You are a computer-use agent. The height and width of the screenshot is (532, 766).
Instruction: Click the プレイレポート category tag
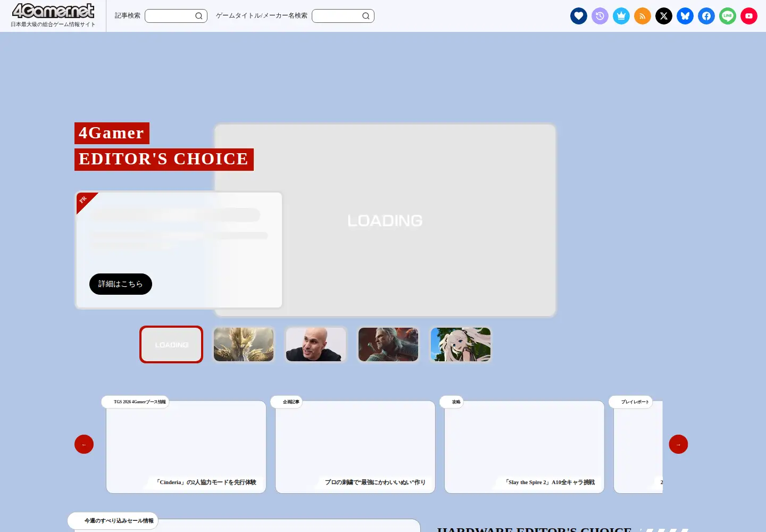point(631,402)
